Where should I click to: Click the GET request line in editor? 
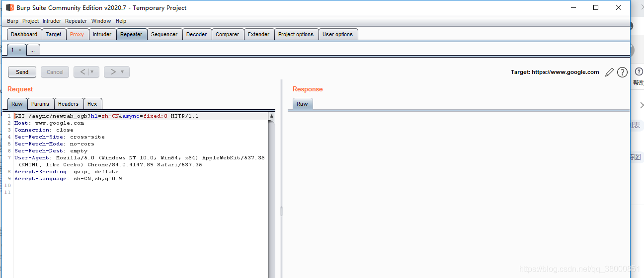click(106, 116)
